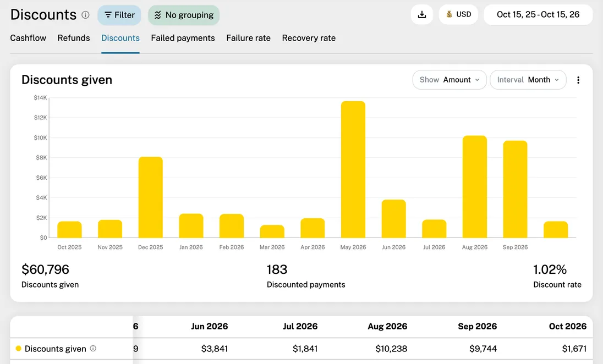
Task: Click the Oct 2026 table column header
Action: pos(568,326)
